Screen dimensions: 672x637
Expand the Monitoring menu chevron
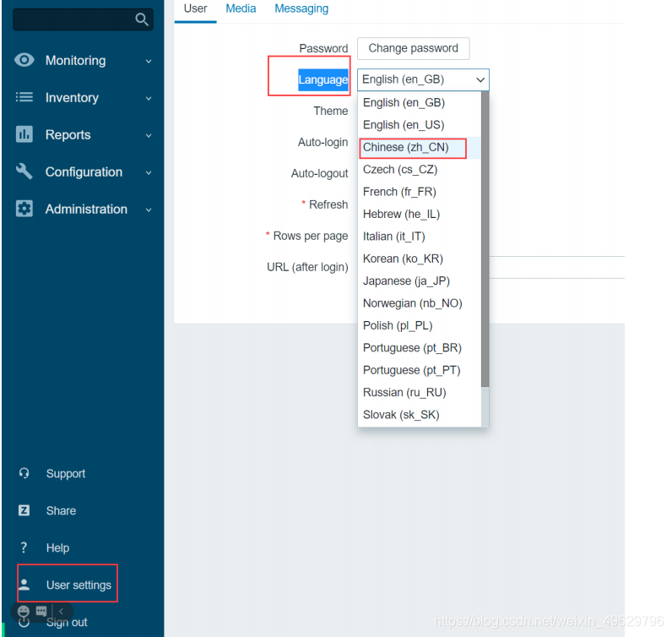[149, 62]
